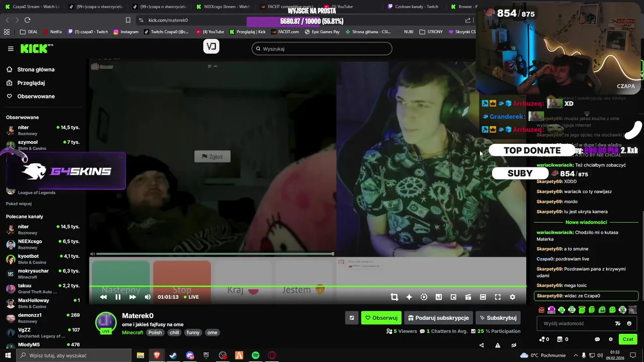Screen dimensions: 644x362
Task: Open the player settings gear
Action: [x=512, y=297]
